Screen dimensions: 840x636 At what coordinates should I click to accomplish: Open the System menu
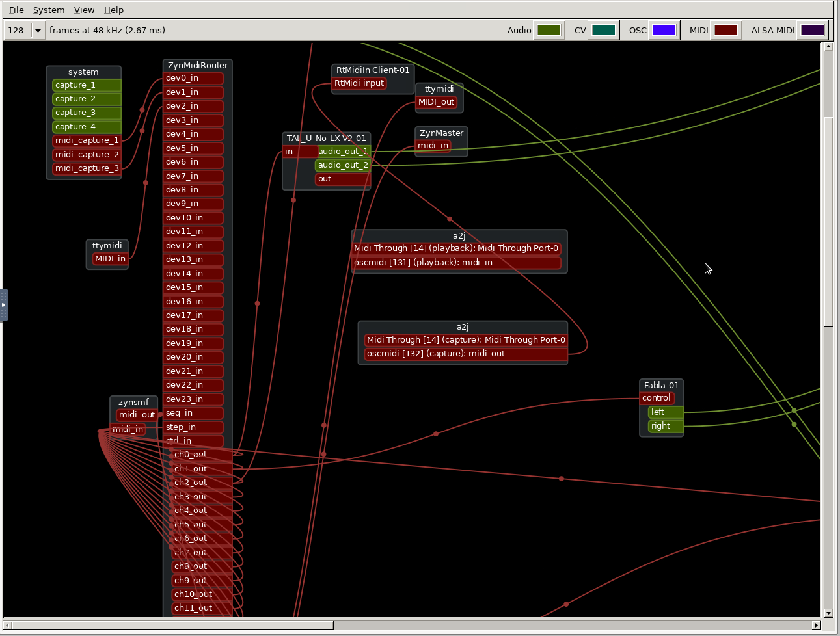[49, 10]
